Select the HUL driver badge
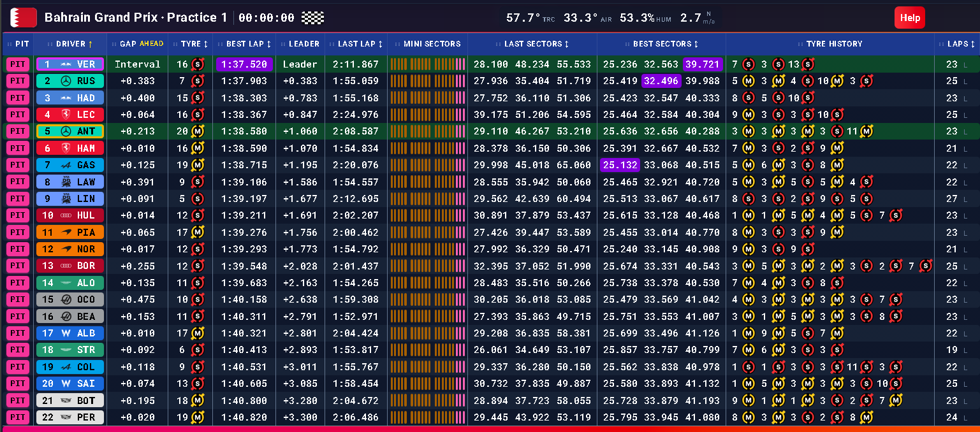This screenshot has width=980, height=432. point(70,215)
